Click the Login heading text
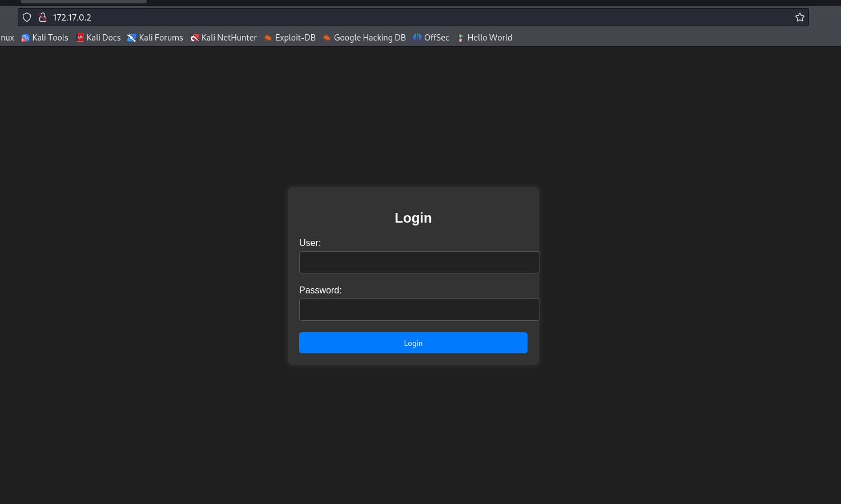 click(x=413, y=218)
